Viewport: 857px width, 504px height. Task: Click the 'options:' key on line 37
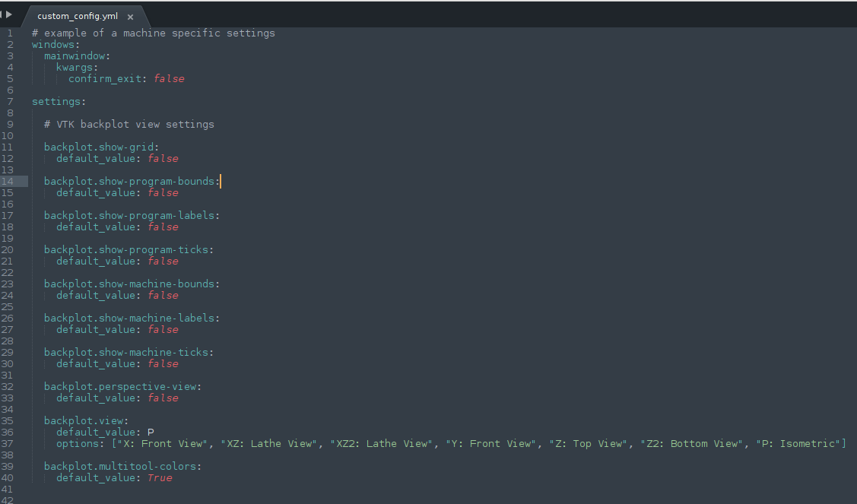[x=81, y=444]
